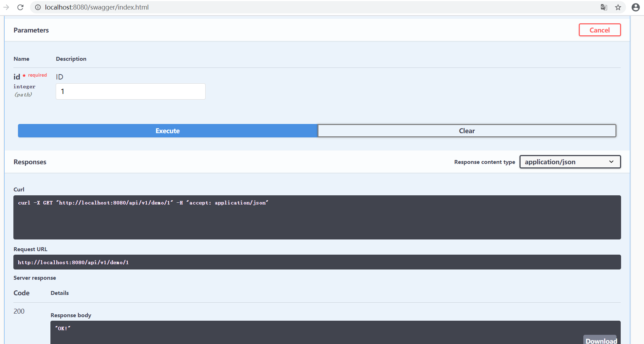The image size is (644, 344).
Task: Cancel the try-it-out mode
Action: (600, 30)
